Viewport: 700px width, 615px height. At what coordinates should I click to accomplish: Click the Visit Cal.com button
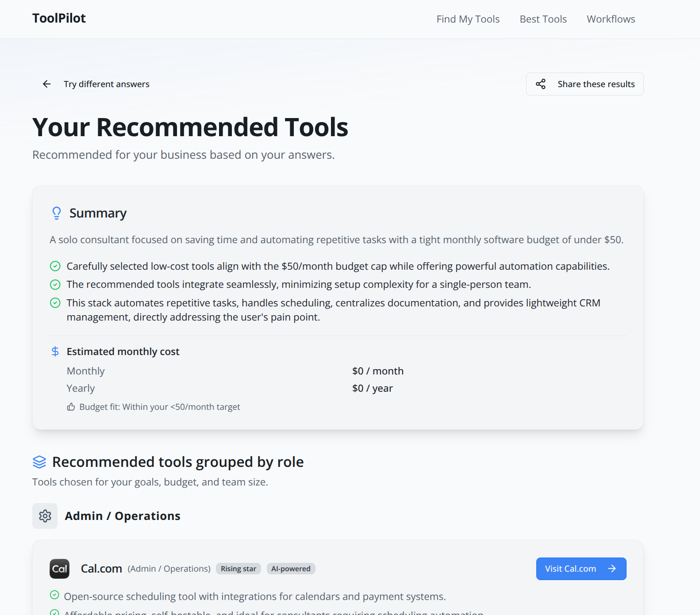(581, 569)
